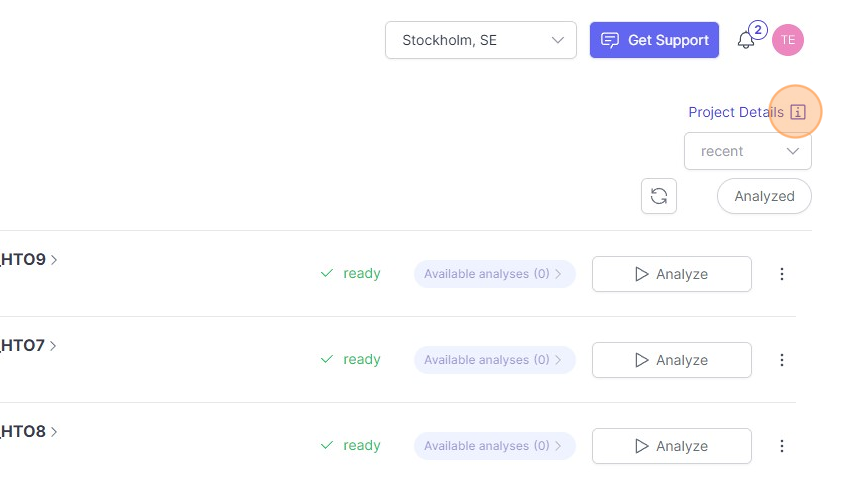This screenshot has height=480, width=860.
Task: Click the notification bell icon
Action: click(745, 41)
